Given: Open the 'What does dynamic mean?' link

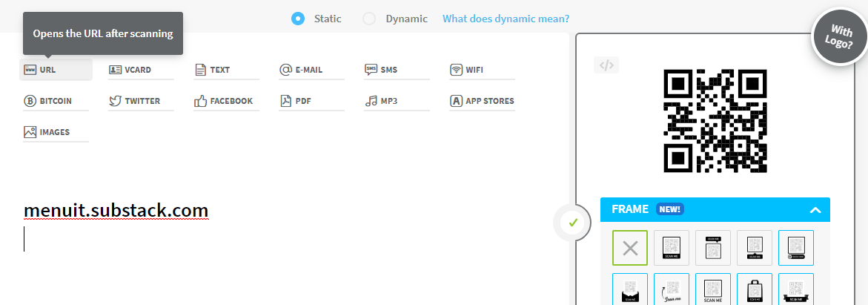Looking at the screenshot, I should [506, 19].
